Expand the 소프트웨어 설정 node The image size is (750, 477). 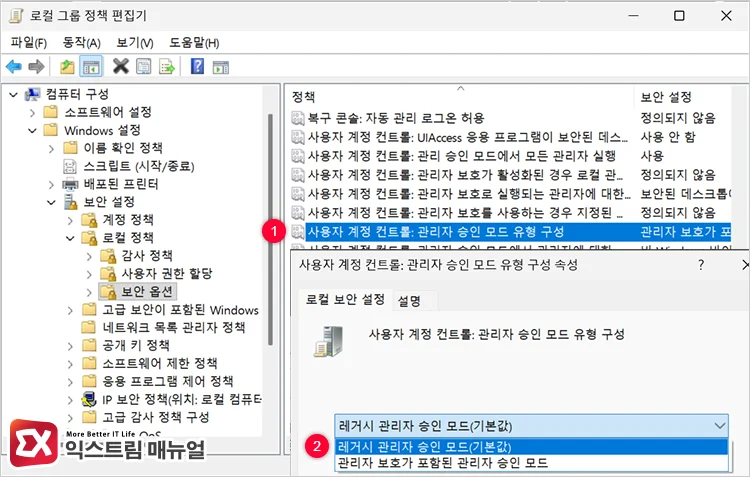coord(32,113)
